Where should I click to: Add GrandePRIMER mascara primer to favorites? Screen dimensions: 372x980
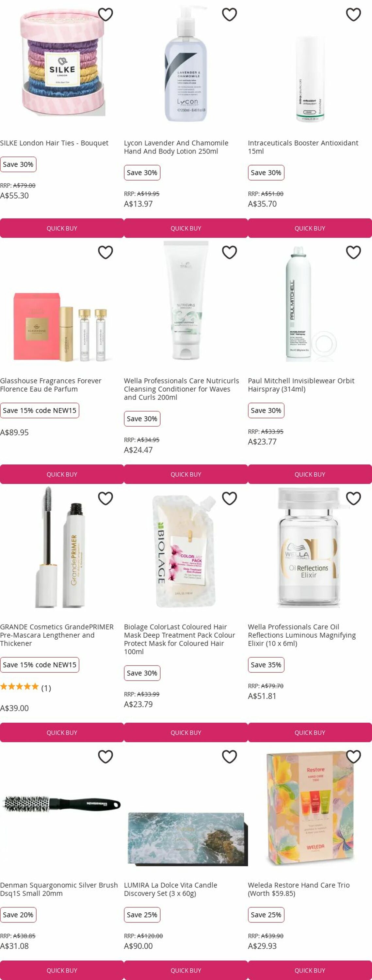pyautogui.click(x=105, y=498)
